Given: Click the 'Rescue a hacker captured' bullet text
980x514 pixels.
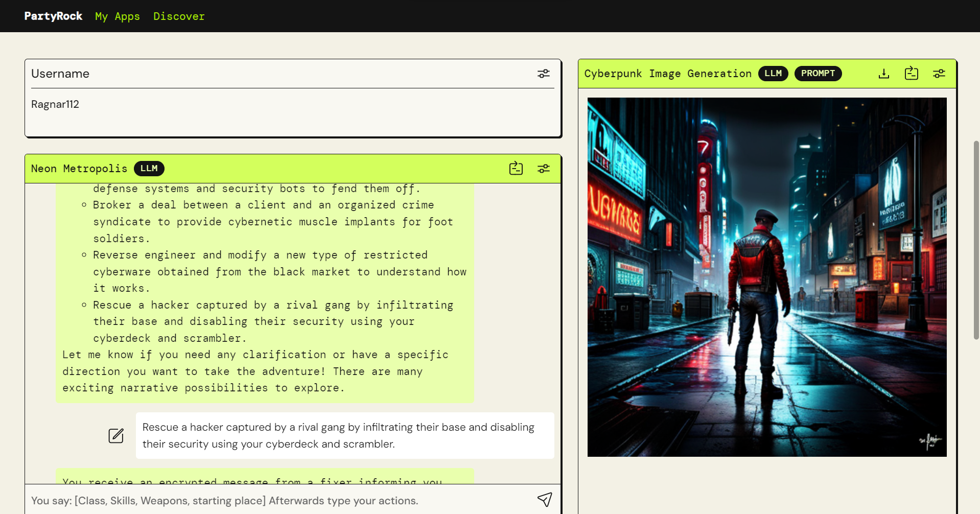Looking at the screenshot, I should coord(273,321).
